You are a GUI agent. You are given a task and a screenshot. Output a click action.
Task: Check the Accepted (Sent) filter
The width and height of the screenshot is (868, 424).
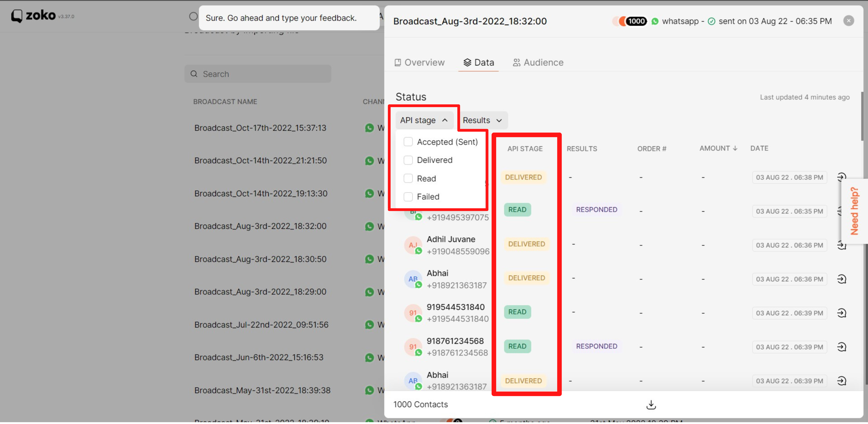[408, 142]
